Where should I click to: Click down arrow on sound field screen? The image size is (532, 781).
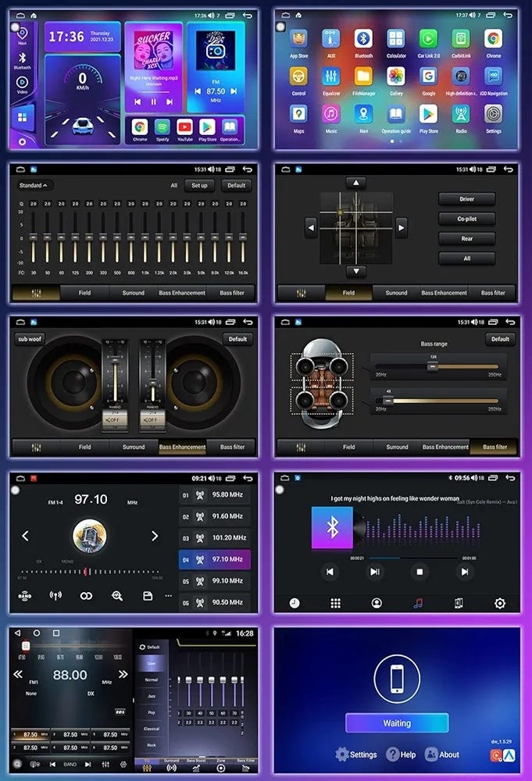tap(355, 271)
